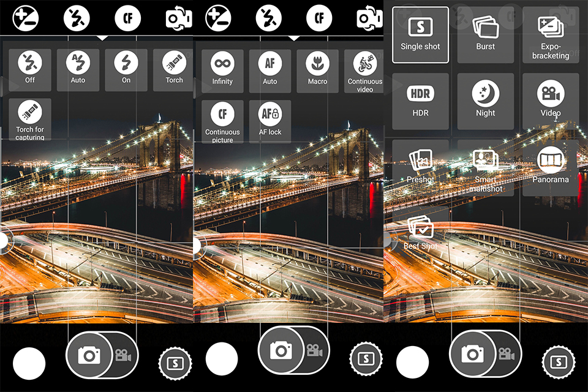This screenshot has width=588, height=392.
Task: Select the Macro focus mode
Action: coord(317,69)
